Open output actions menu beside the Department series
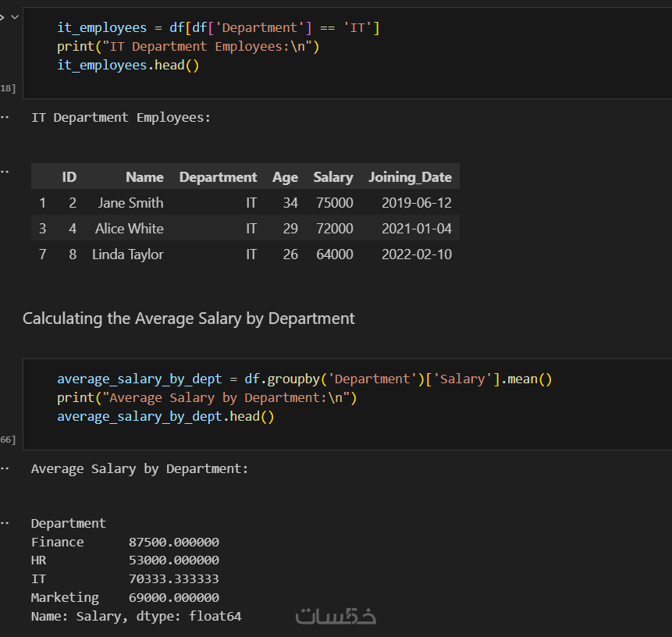Image resolution: width=672 pixels, height=637 pixels. tap(5, 523)
